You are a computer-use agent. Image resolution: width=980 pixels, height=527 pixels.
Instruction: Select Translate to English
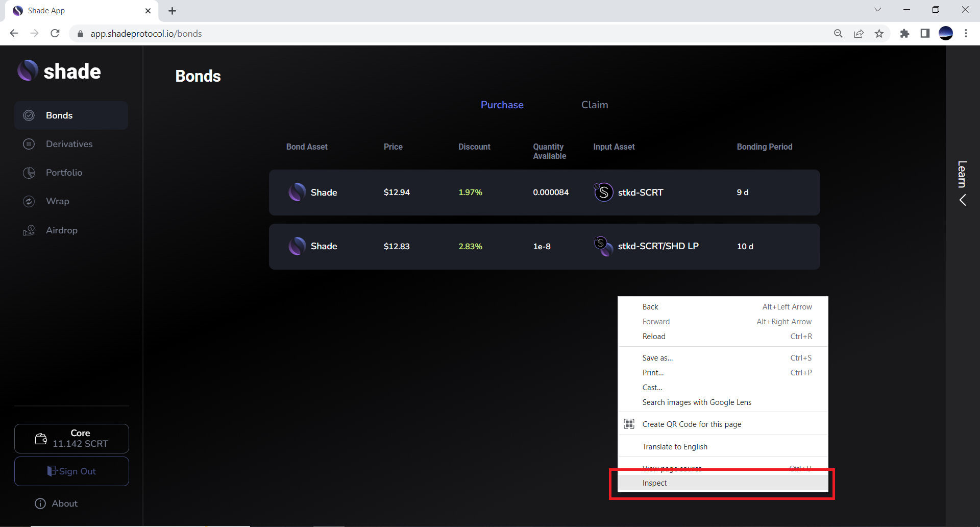pos(723,447)
